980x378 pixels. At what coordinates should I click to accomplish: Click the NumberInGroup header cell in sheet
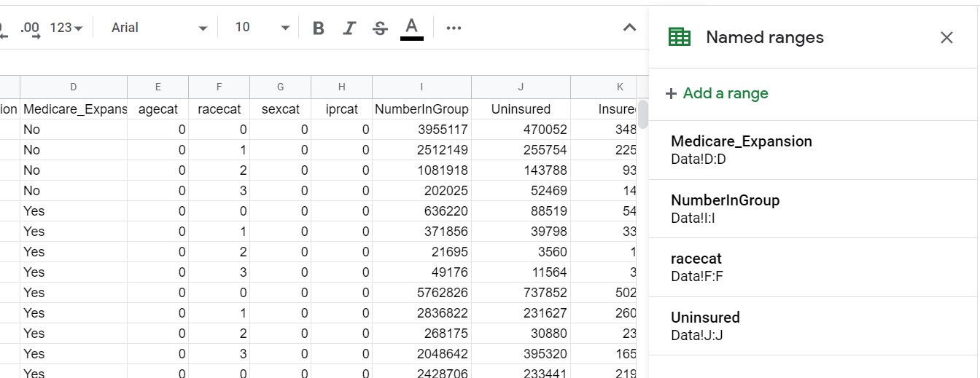click(x=421, y=109)
